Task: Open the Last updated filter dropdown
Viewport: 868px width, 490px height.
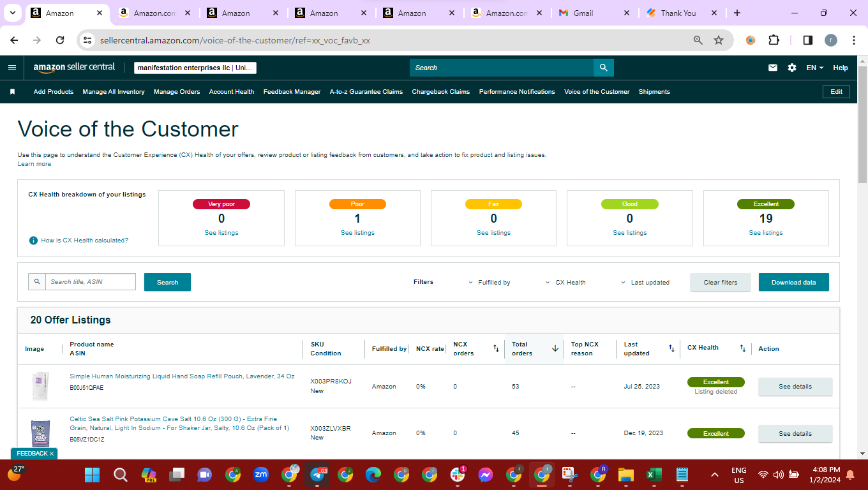Action: point(645,282)
